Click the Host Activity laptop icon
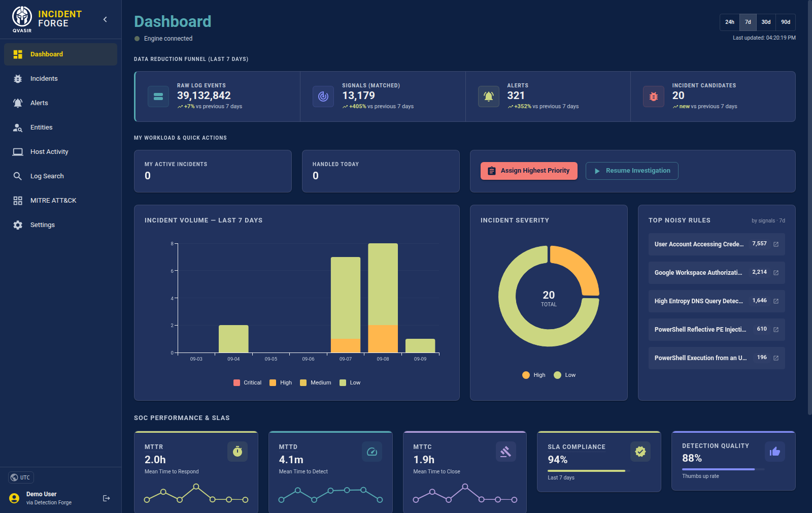812x513 pixels. 18,152
